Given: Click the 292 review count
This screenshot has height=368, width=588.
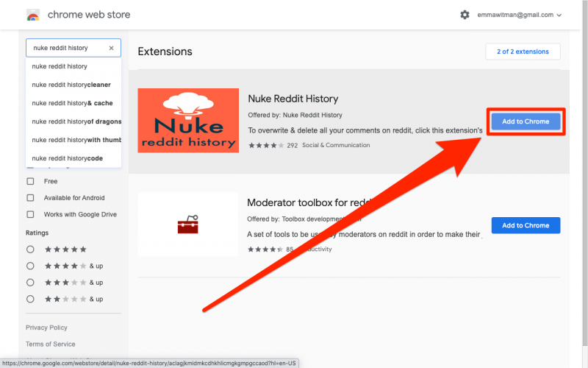Looking at the screenshot, I should 292,145.
